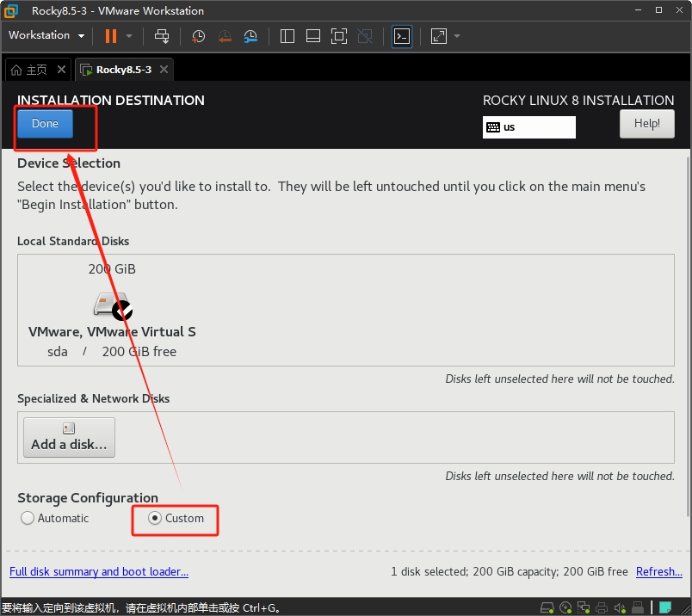Open the power options dropdown arrow beside Pause

coord(129,36)
